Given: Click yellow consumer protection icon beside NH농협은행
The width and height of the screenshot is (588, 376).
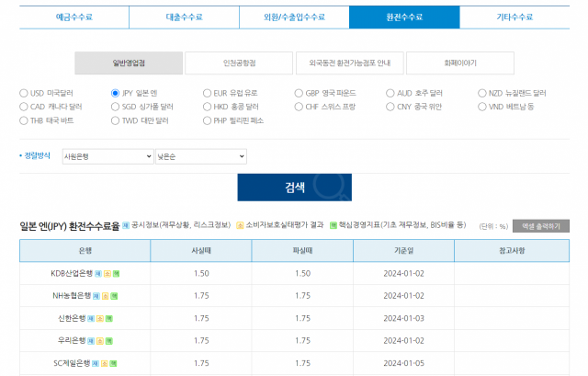Looking at the screenshot, I should [105, 295].
